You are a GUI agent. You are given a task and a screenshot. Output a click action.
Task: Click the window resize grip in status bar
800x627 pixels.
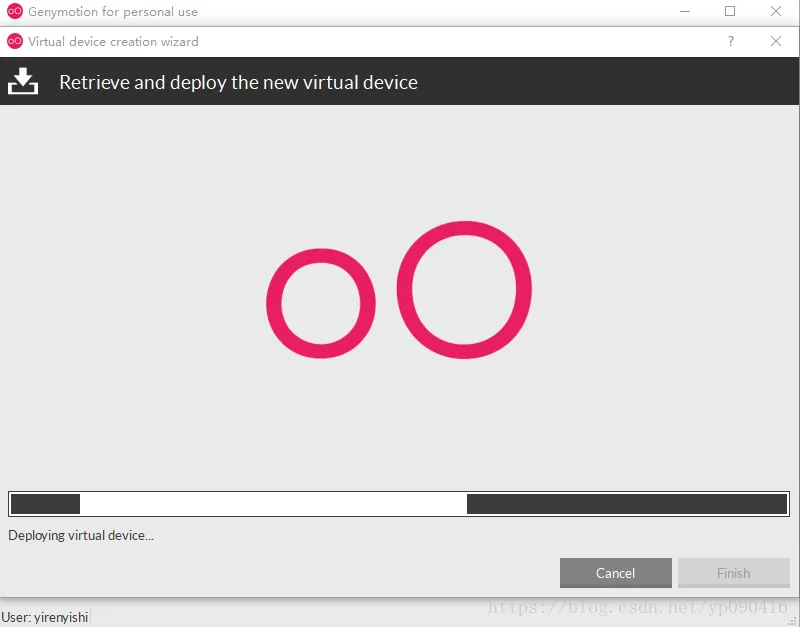tap(792, 621)
